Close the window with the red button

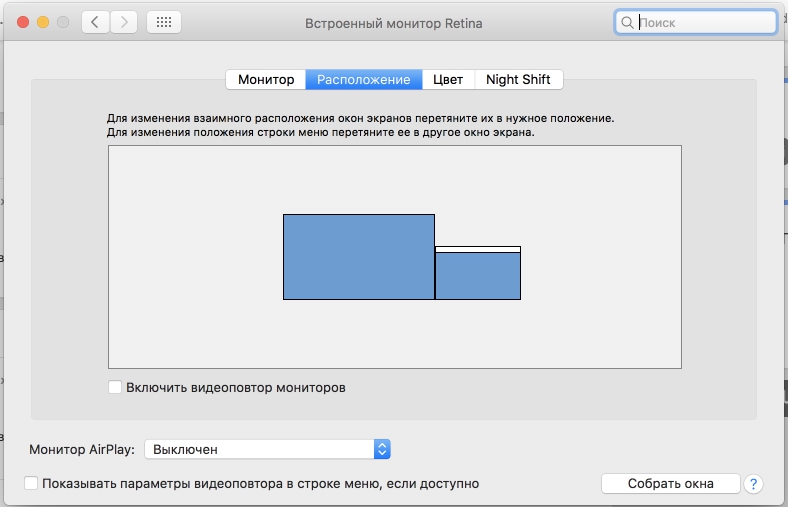click(22, 22)
